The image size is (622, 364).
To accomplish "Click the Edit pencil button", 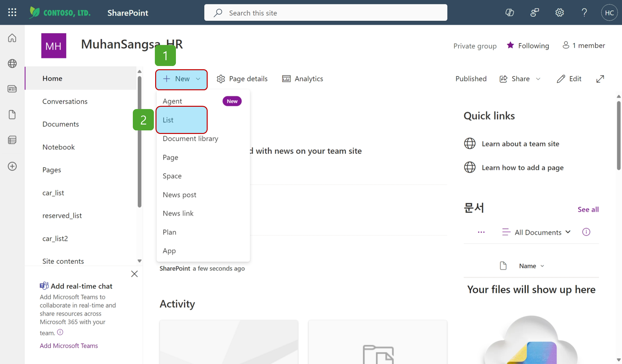I will point(569,79).
